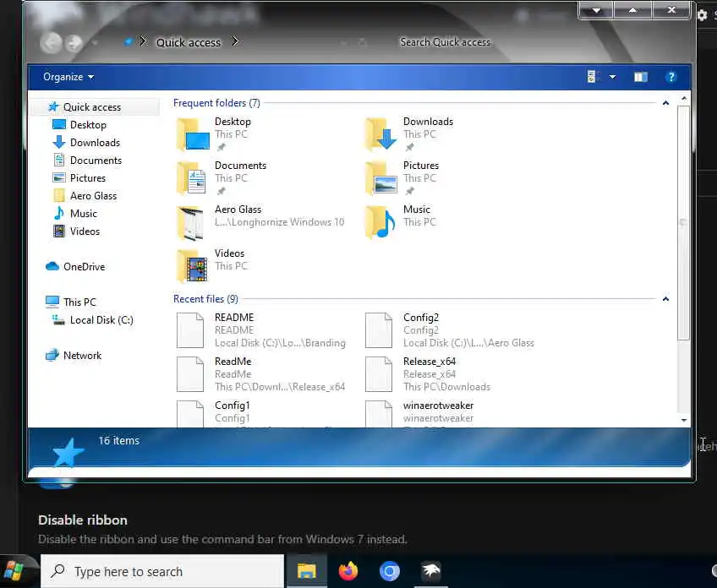
Task: Go back with the Back arrow
Action: click(51, 43)
